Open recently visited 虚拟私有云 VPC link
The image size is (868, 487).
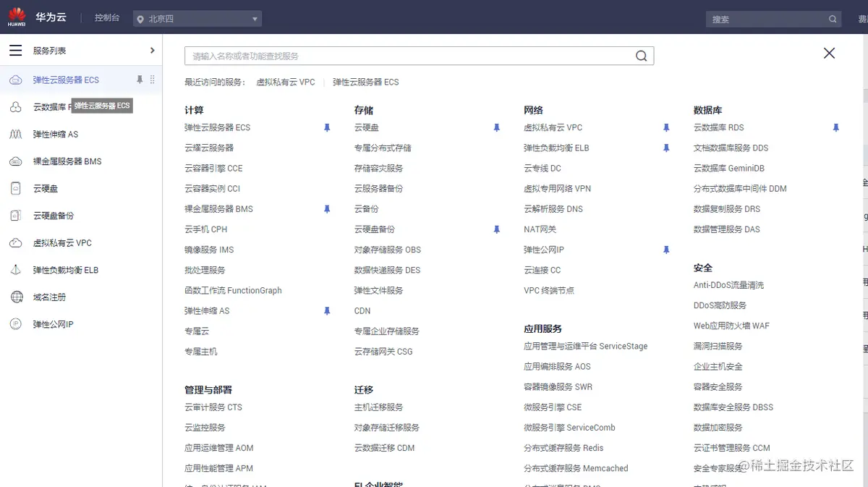[286, 82]
